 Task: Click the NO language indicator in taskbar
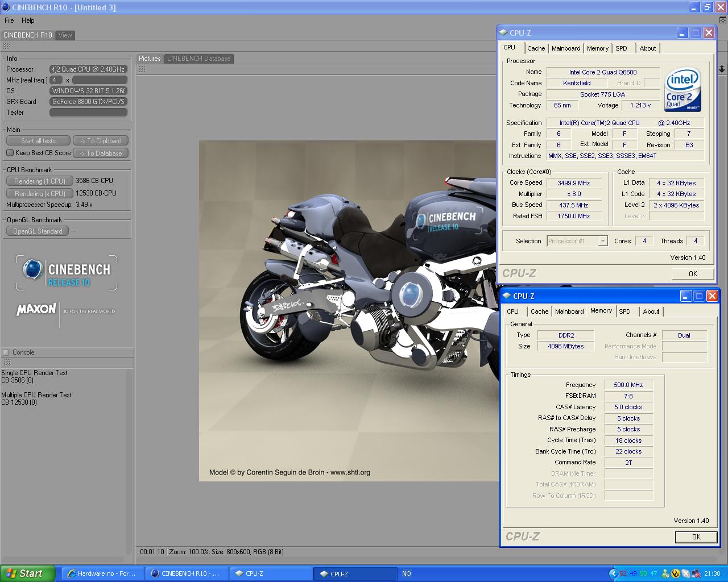click(x=407, y=573)
